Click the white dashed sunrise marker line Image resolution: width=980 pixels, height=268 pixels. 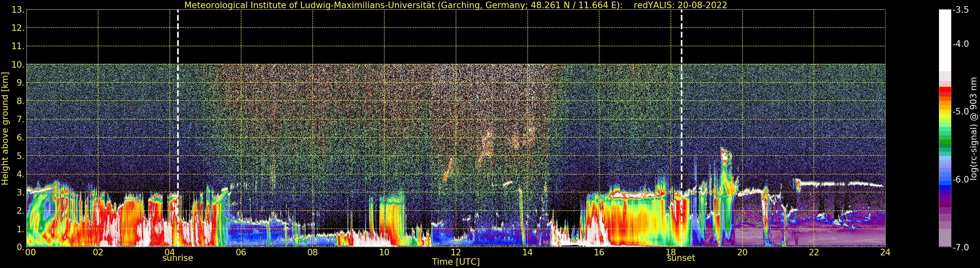coord(178,128)
